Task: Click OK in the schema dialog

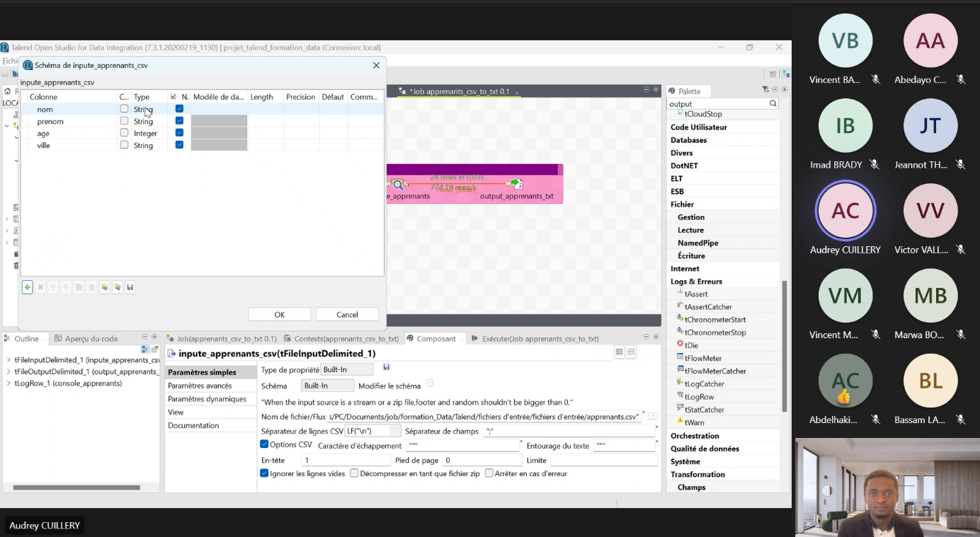Action: 279,315
